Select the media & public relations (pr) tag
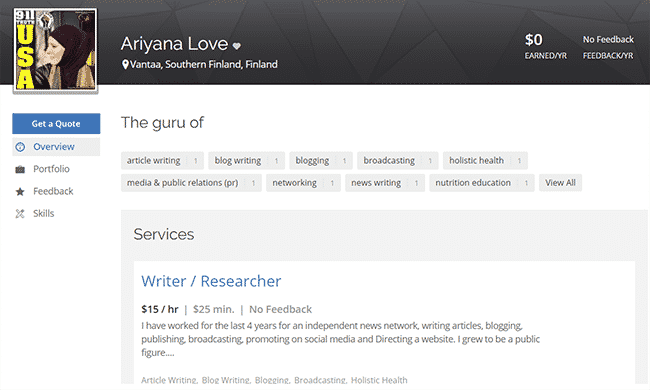The image size is (650, 390). (x=191, y=183)
